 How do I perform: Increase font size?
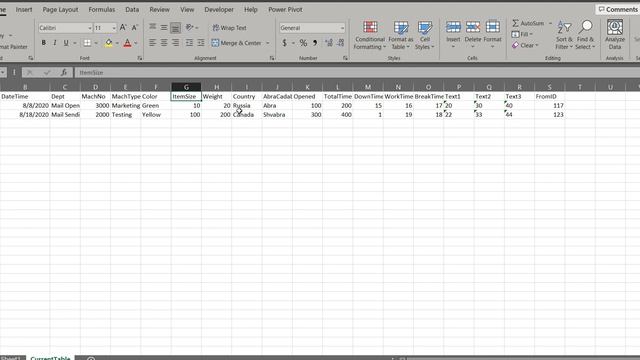pos(123,28)
